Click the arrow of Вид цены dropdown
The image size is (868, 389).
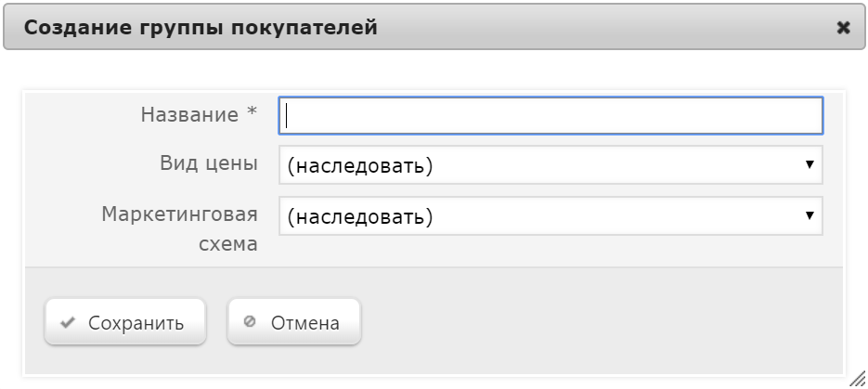[810, 164]
